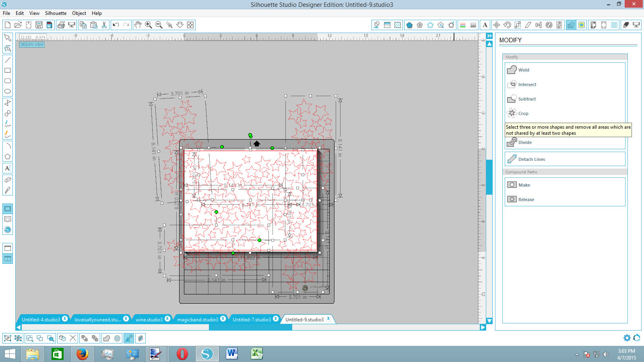Close the Untitled-7.studio3 tab
This screenshot has height=362, width=644.
[276, 319]
